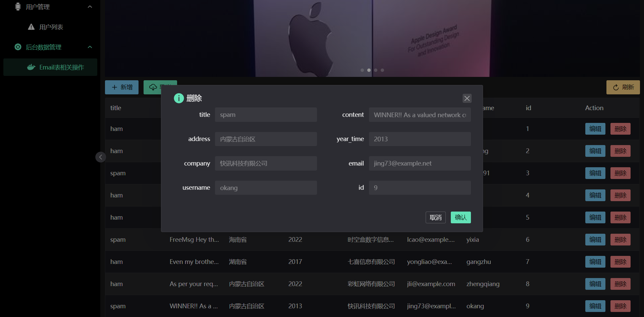Open the 用户列表 menu item

tap(50, 27)
